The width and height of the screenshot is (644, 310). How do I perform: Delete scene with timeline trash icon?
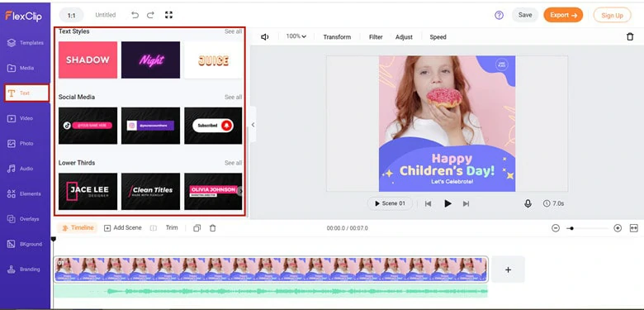[x=212, y=228]
